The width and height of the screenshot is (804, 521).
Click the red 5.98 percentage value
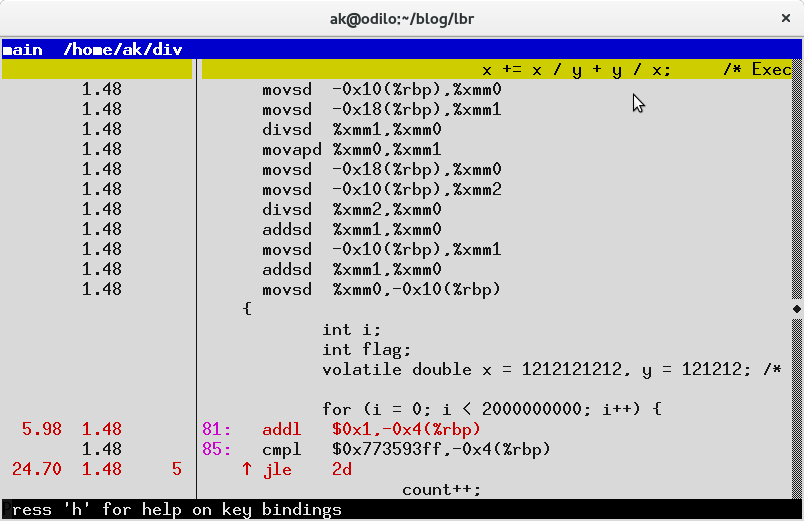pyautogui.click(x=42, y=429)
